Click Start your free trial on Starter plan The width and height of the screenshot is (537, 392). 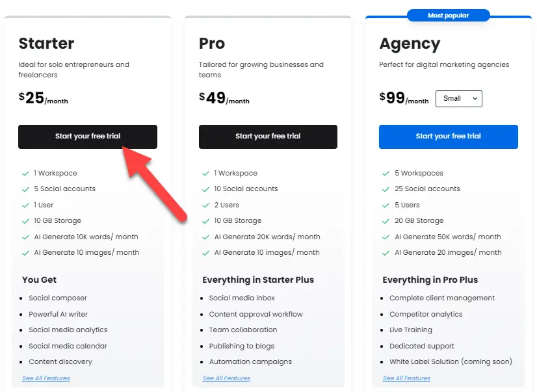pos(87,137)
